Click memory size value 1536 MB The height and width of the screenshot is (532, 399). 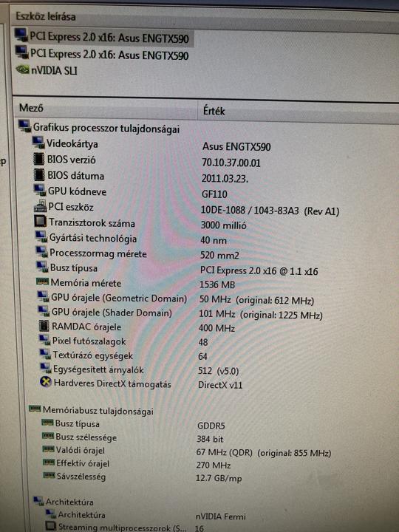click(x=217, y=284)
